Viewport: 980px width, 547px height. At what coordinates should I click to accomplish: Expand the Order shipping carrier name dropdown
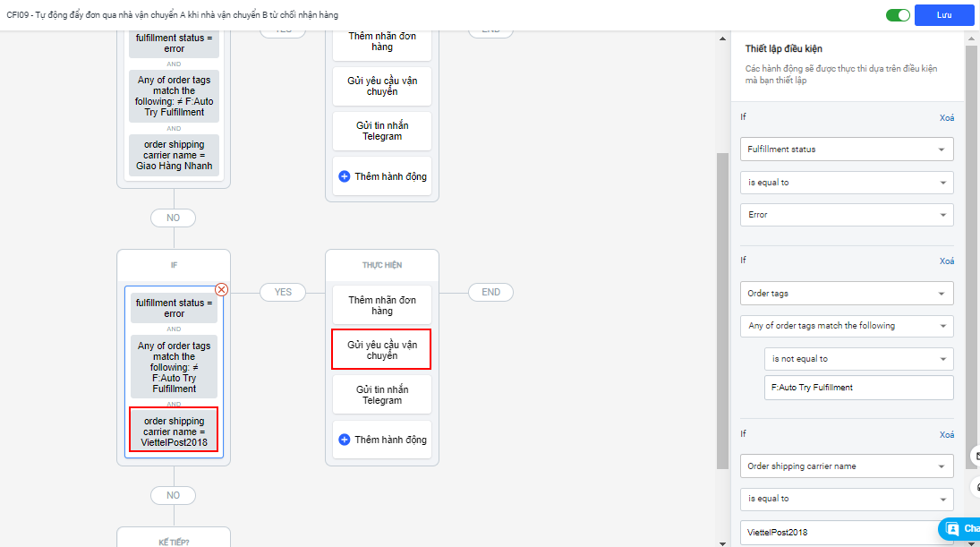847,466
